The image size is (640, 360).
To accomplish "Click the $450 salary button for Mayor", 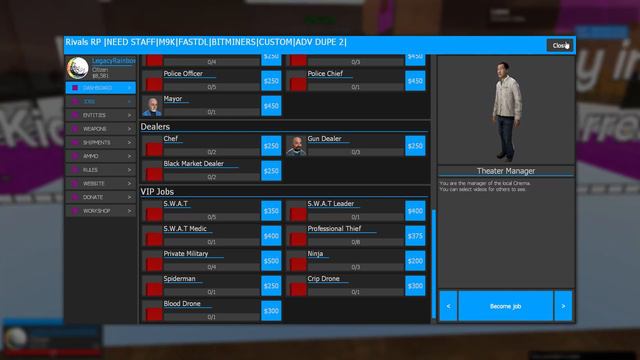I will (x=271, y=106).
